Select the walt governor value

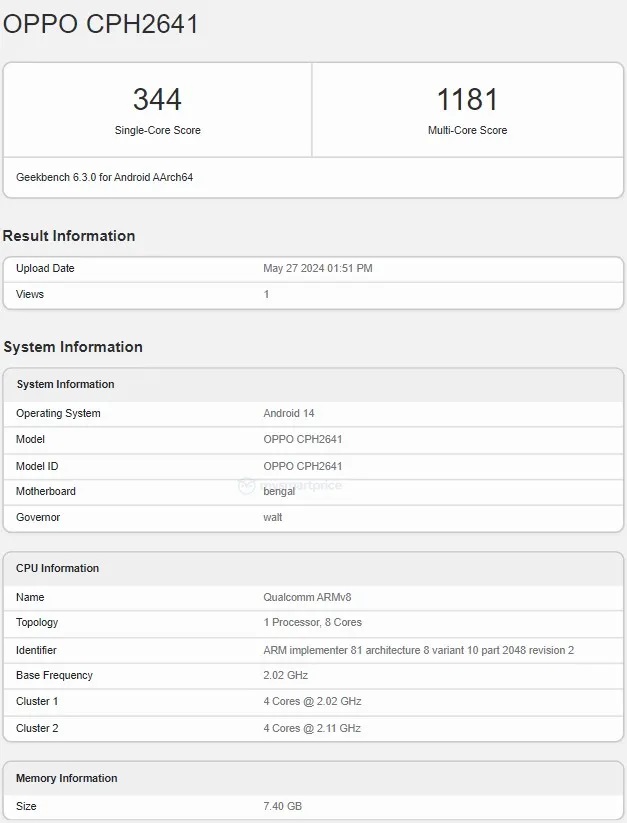(273, 518)
